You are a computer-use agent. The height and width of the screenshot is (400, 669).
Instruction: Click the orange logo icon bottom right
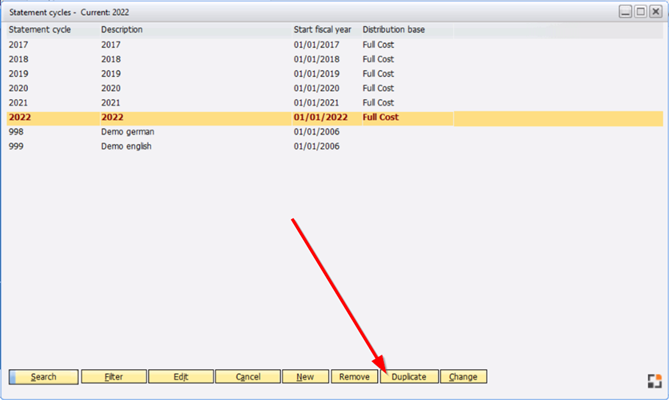(655, 380)
